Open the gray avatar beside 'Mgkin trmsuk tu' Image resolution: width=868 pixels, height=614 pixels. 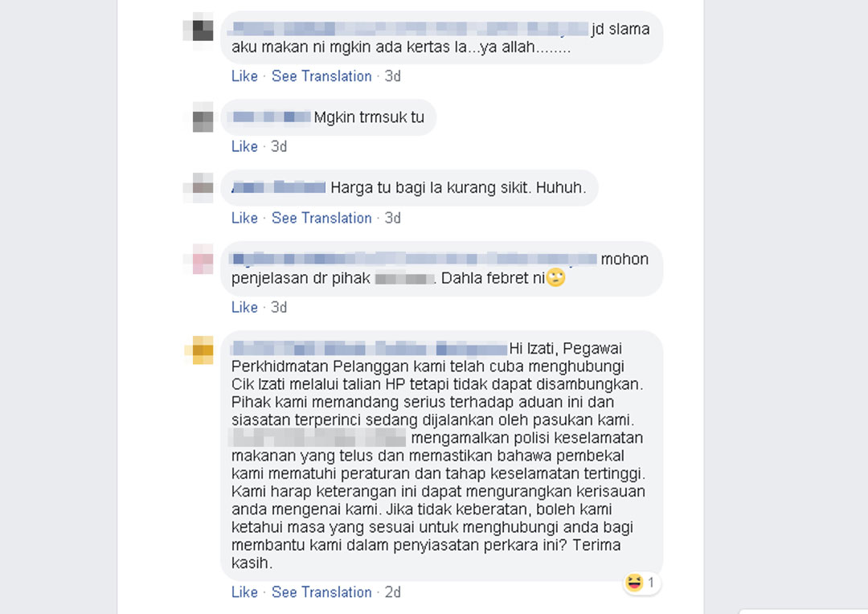coord(199,117)
